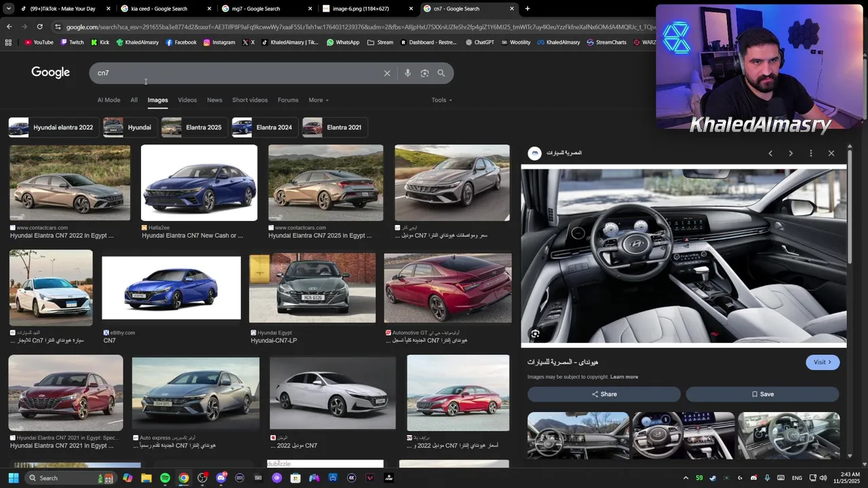The width and height of the screenshot is (868, 488).
Task: Open the WhatsApp bookmark
Action: point(343,42)
